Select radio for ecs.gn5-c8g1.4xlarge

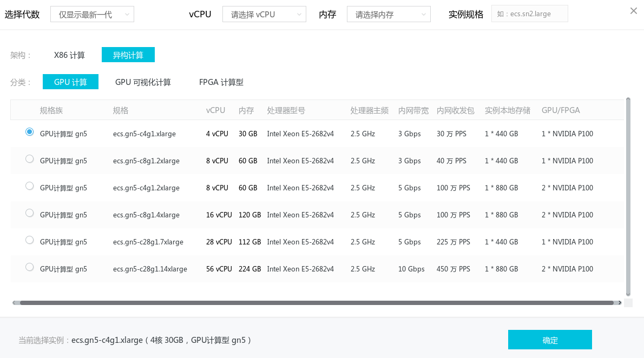[x=29, y=213]
